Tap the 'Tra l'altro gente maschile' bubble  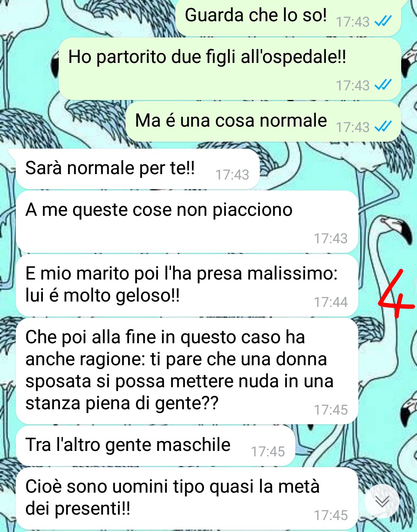(x=156, y=446)
